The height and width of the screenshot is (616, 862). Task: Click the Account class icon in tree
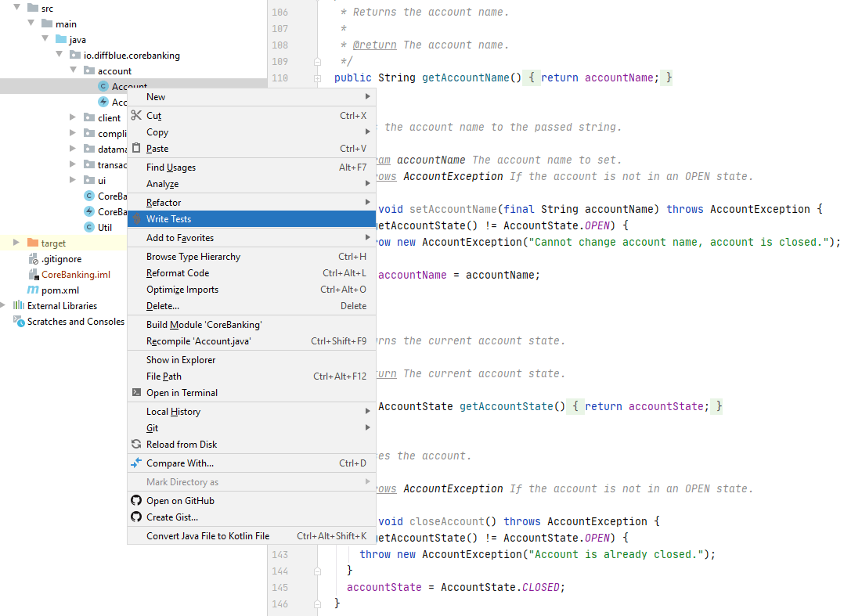pyautogui.click(x=103, y=86)
